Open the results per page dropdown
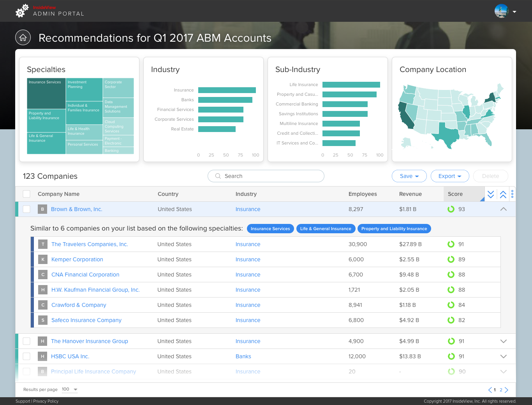Screen dimensions: 532x405 pyautogui.click(x=70, y=389)
